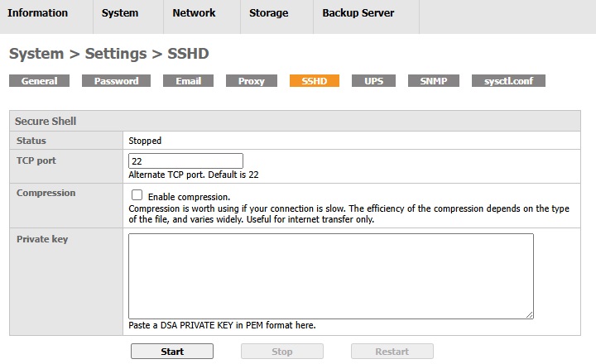Click the Restart button
The image size is (596, 364).
coord(392,352)
